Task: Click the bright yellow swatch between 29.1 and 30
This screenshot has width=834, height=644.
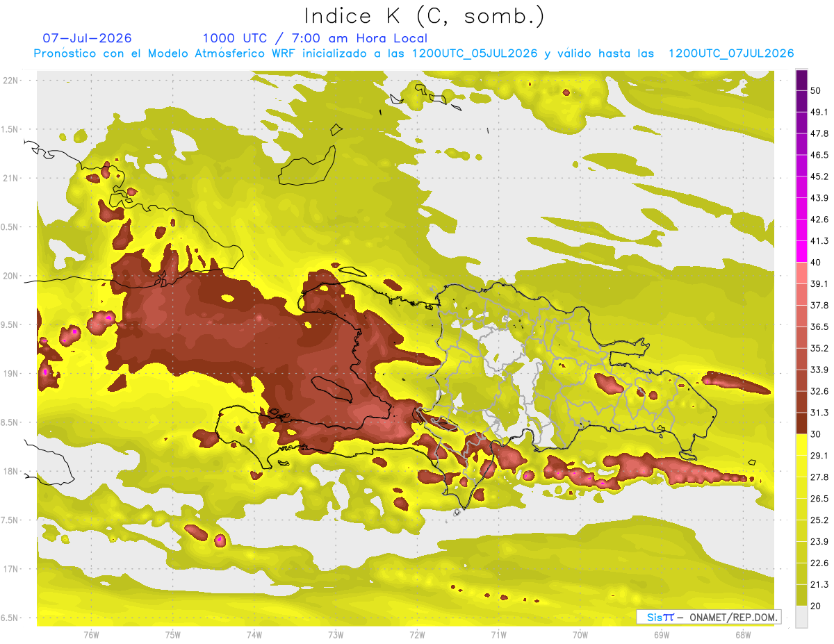Action: pos(801,445)
